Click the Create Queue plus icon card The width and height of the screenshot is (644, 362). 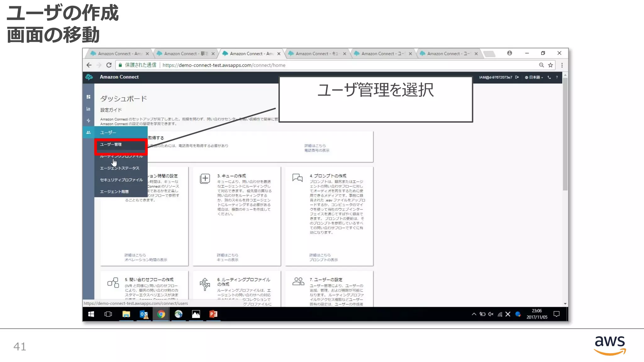[205, 178]
